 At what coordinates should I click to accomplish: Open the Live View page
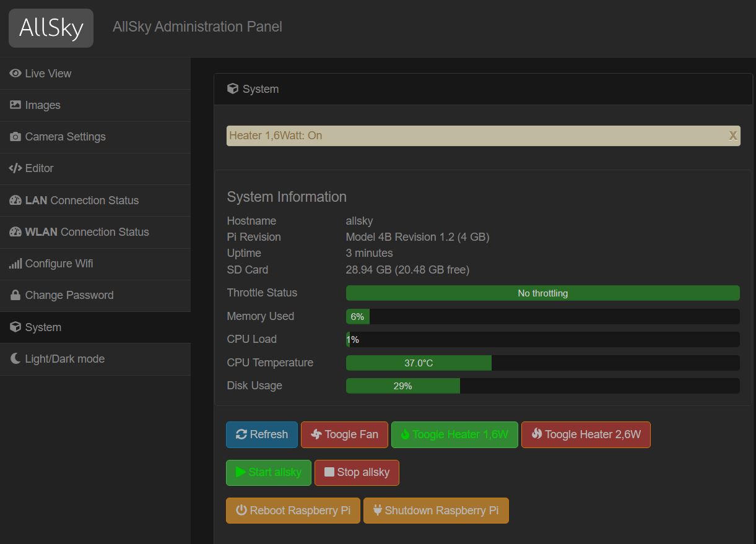tap(95, 74)
